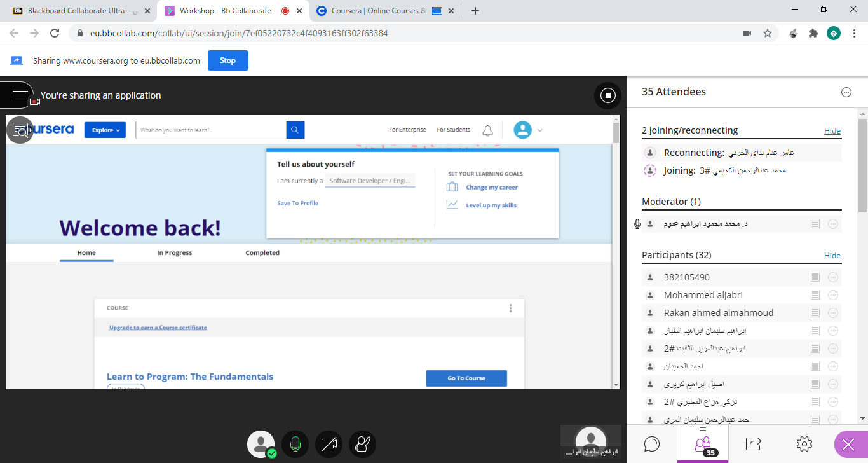Open the Share Content tab
Image resolution: width=868 pixels, height=463 pixels.
coord(754,443)
